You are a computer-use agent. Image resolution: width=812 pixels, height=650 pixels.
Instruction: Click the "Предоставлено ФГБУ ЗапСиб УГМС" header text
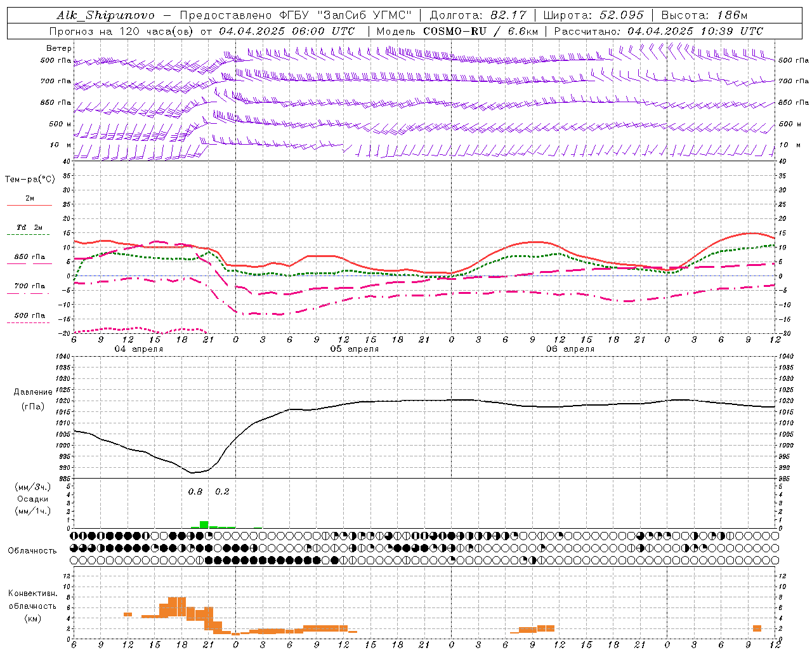pos(296,15)
